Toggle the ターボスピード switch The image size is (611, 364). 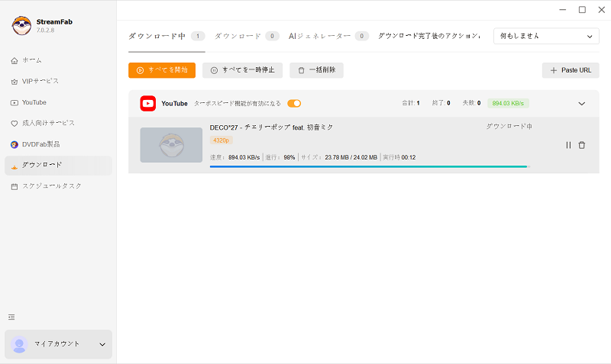click(294, 104)
